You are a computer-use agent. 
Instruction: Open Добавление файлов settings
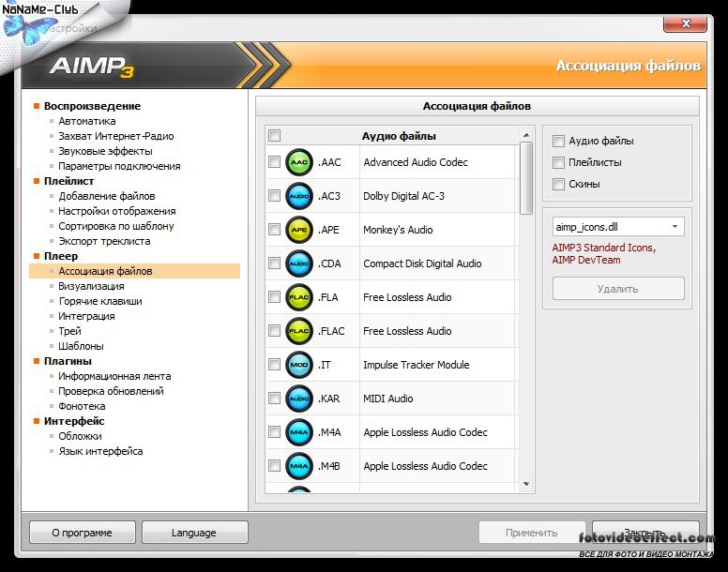pos(107,196)
